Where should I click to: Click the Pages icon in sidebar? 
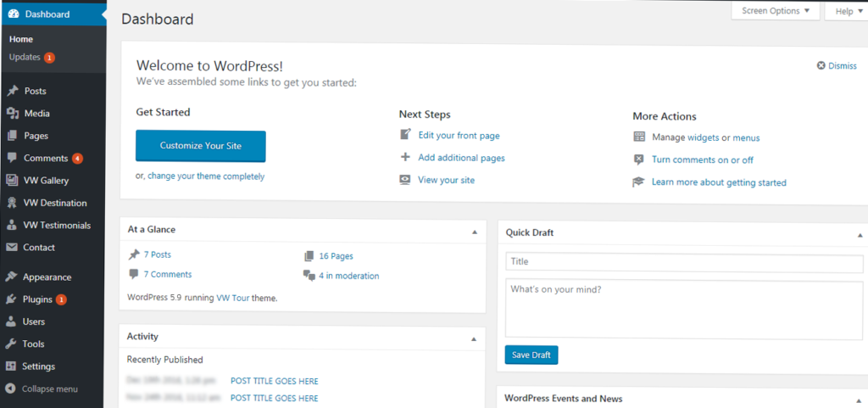(12, 136)
